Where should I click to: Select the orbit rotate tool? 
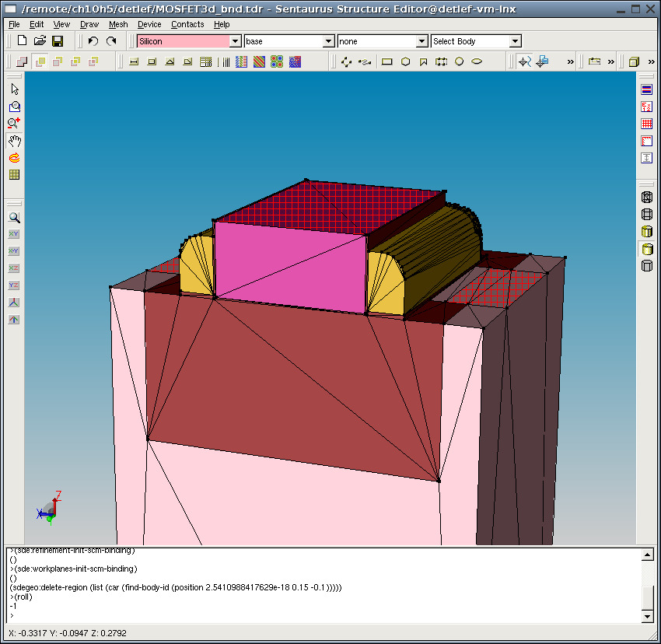14,158
